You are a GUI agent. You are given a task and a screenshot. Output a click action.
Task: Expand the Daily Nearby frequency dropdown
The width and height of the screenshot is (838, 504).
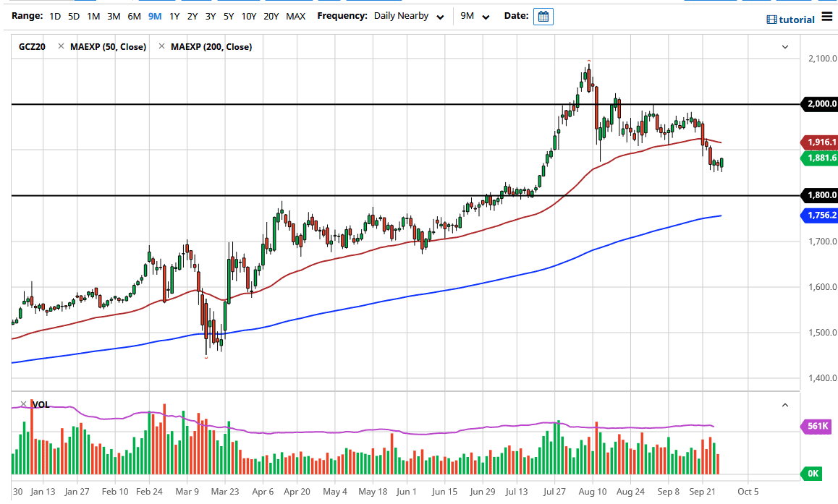(409, 16)
